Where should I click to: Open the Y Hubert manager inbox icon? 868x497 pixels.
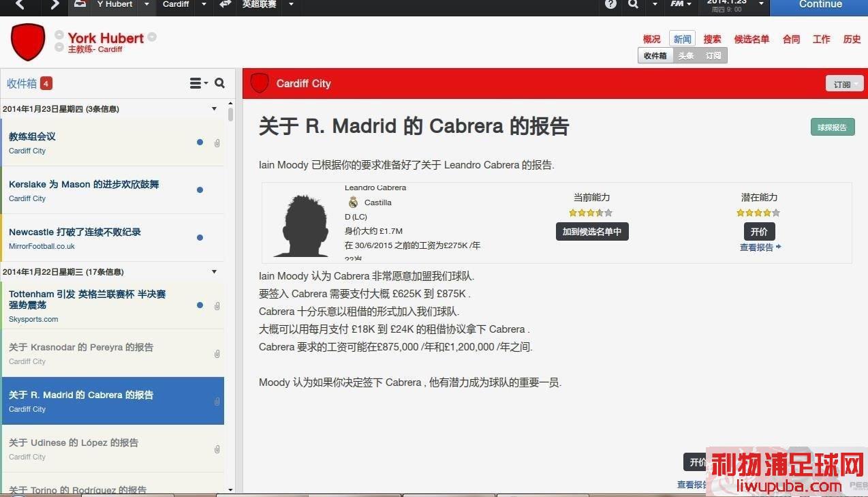point(80,5)
